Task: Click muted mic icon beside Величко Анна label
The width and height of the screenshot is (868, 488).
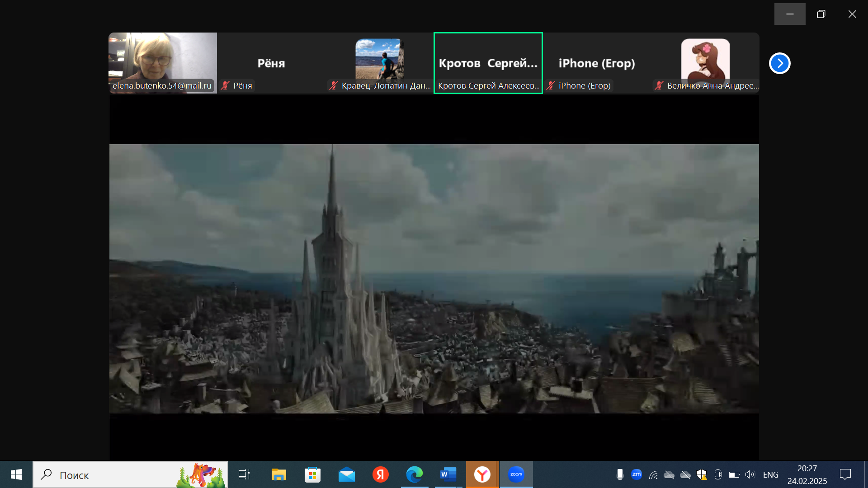Action: [x=659, y=85]
